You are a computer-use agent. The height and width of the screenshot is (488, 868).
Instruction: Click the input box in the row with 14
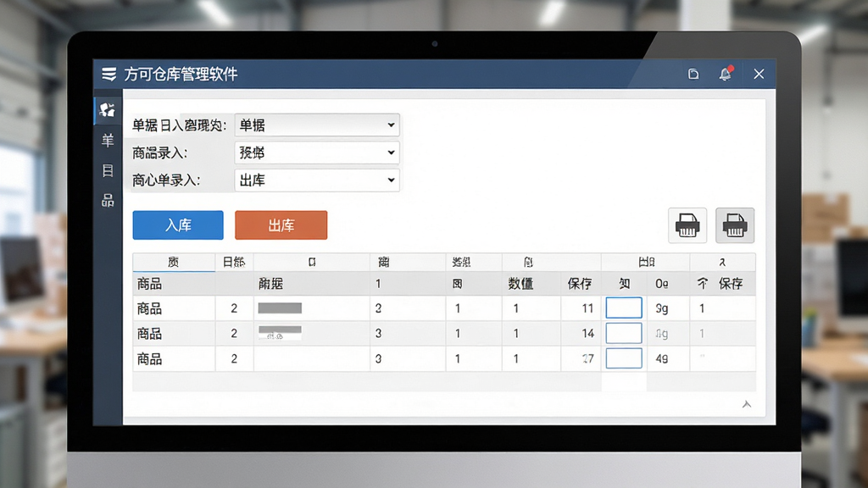[624, 333]
